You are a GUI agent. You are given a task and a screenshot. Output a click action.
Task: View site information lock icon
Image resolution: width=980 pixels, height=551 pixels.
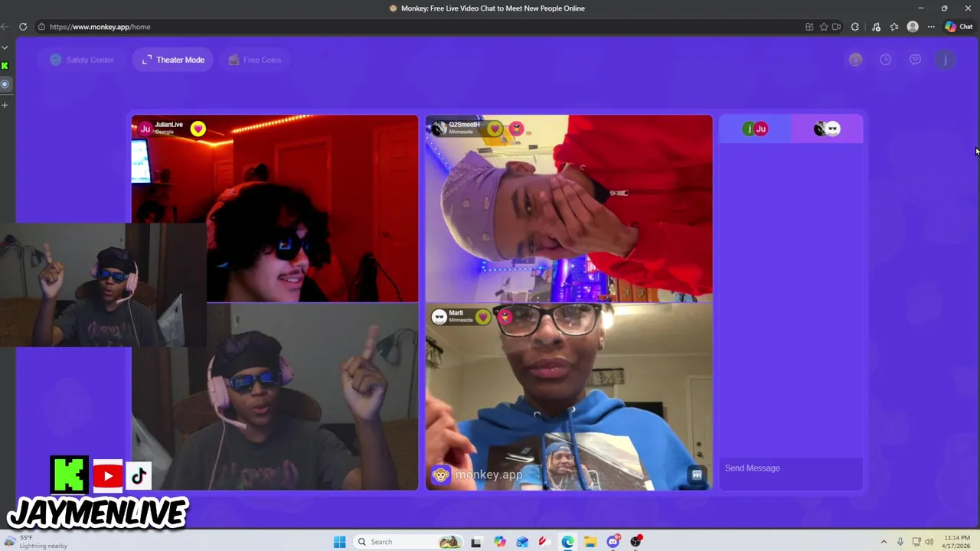point(41,27)
